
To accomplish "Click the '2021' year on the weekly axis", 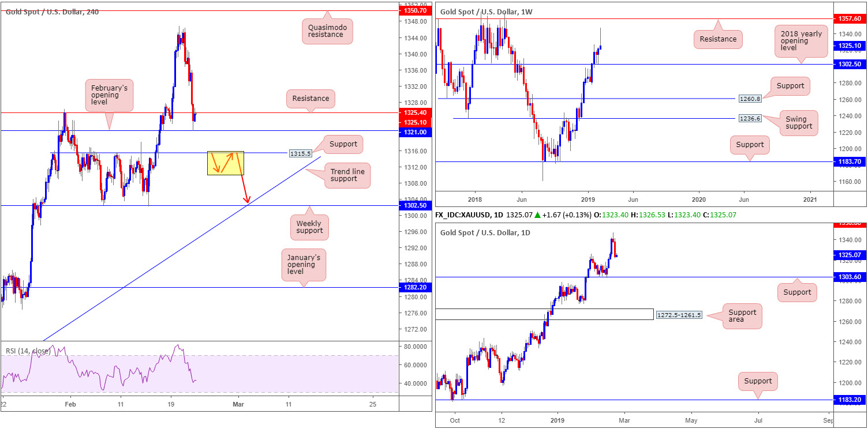I will coord(810,199).
